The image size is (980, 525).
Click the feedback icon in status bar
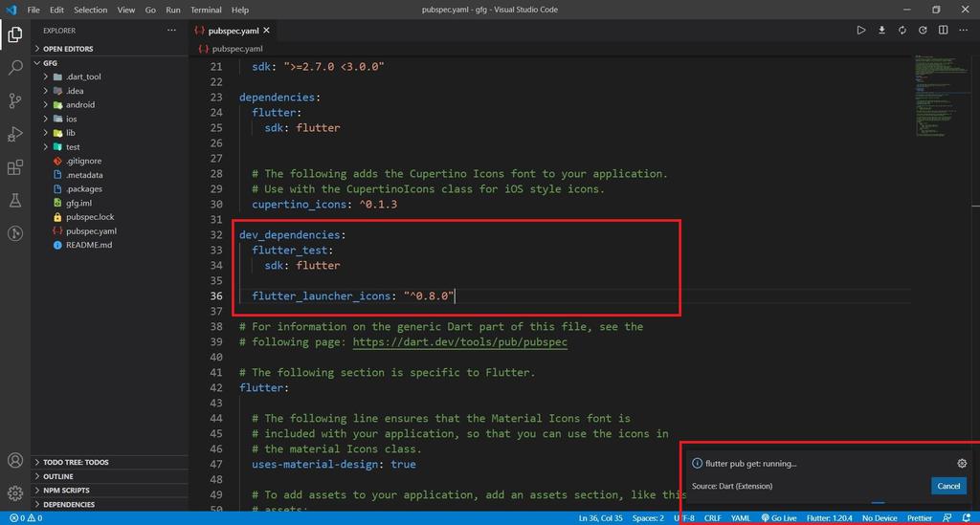pyautogui.click(x=947, y=518)
